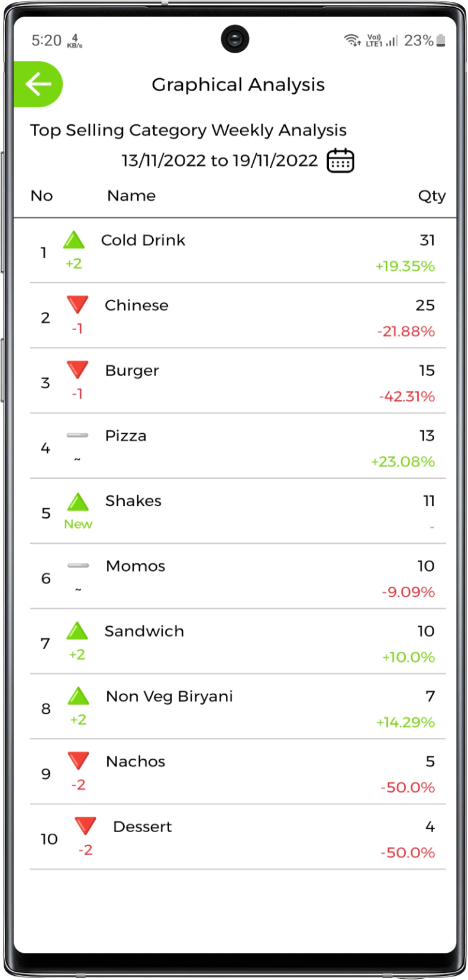This screenshot has height=980, width=468.
Task: Tap the red down arrow beside Chinese
Action: (78, 304)
